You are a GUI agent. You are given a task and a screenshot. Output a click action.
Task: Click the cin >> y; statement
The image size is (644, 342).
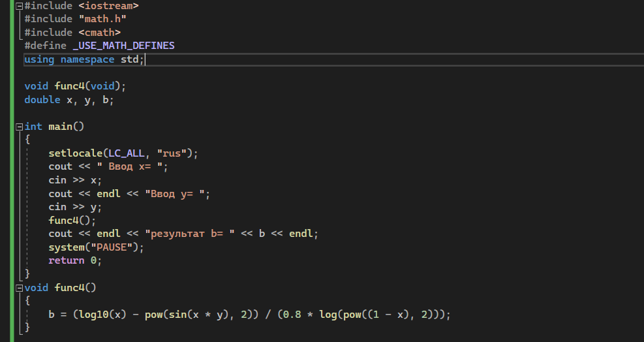pos(75,207)
